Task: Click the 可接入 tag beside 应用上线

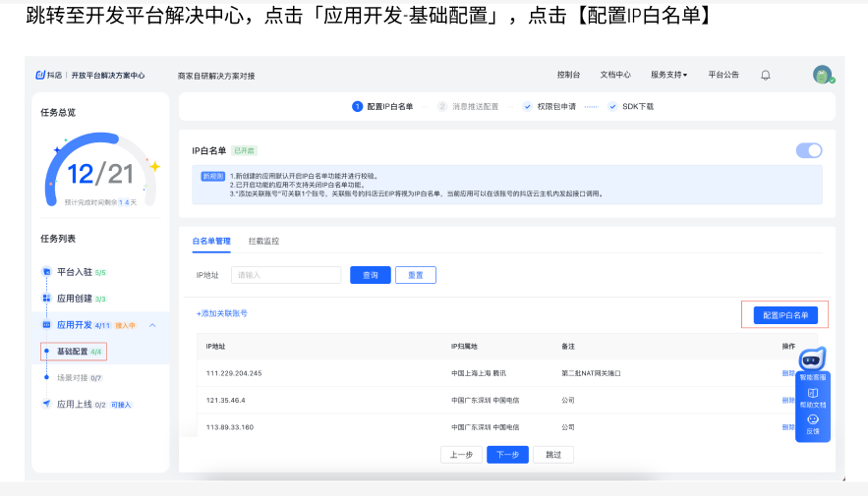Action: click(x=121, y=405)
